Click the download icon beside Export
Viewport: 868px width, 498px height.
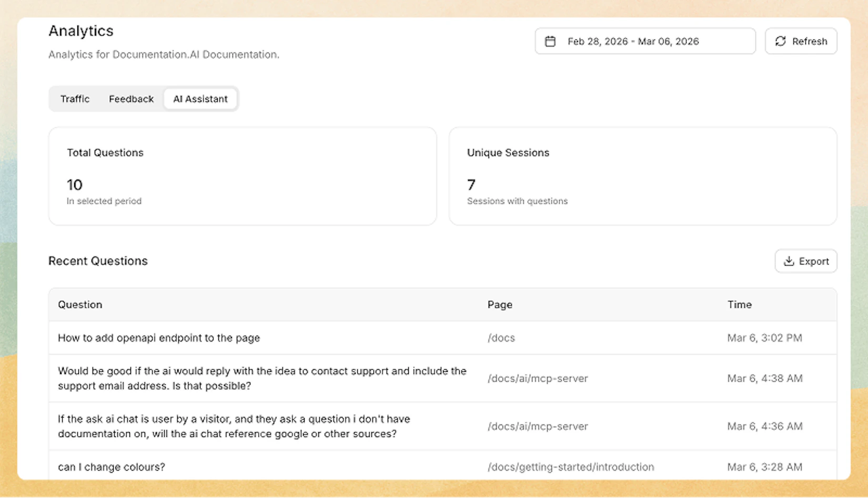click(x=789, y=261)
